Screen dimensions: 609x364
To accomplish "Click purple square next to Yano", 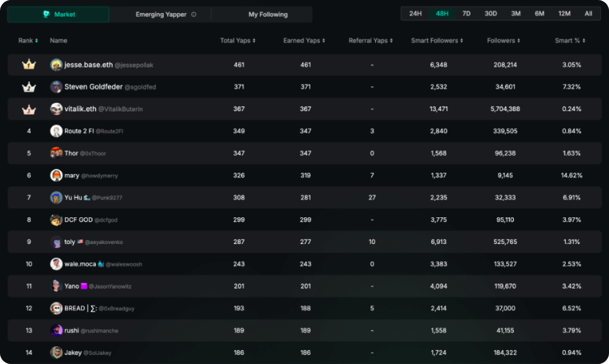I will click(84, 286).
